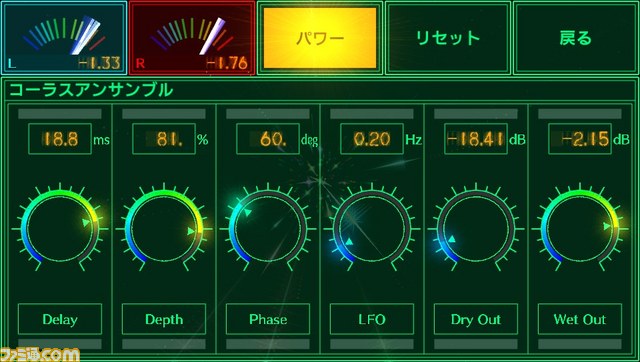Screen dimensions: 640x362
Task: Select the 18.8 ms delay value field
Action: tap(60, 139)
